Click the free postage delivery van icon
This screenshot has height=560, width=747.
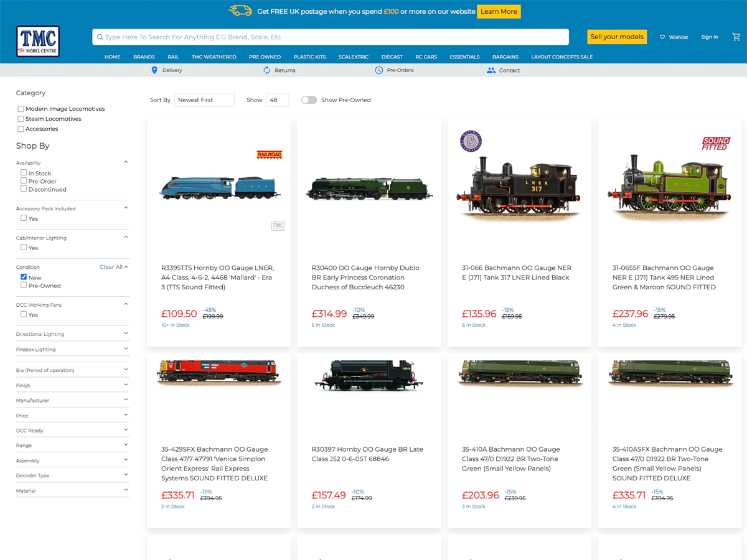[240, 11]
